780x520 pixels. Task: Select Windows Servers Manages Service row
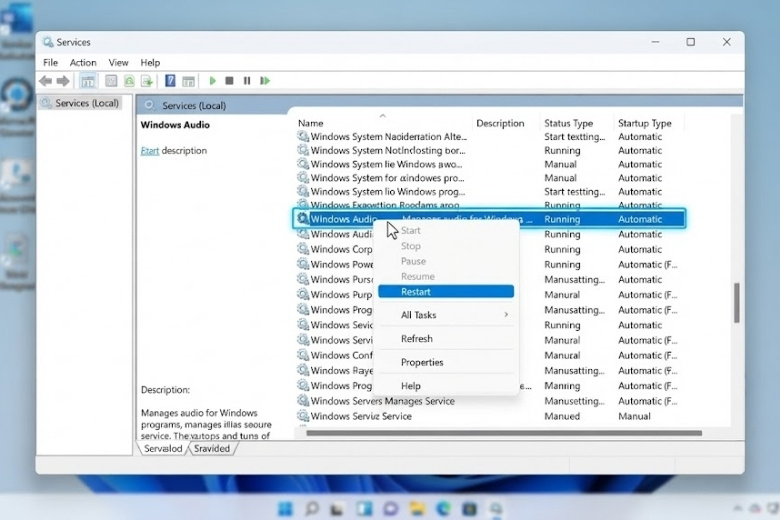[489, 401]
